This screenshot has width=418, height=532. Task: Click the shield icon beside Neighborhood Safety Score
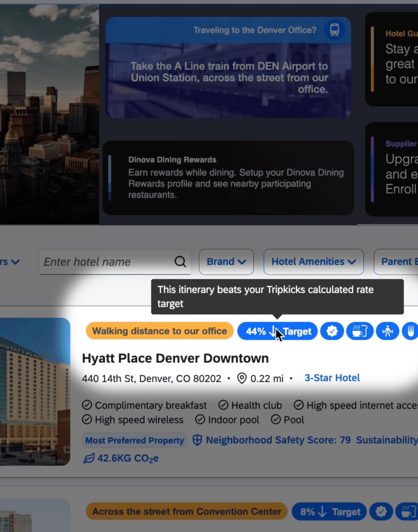click(x=197, y=440)
